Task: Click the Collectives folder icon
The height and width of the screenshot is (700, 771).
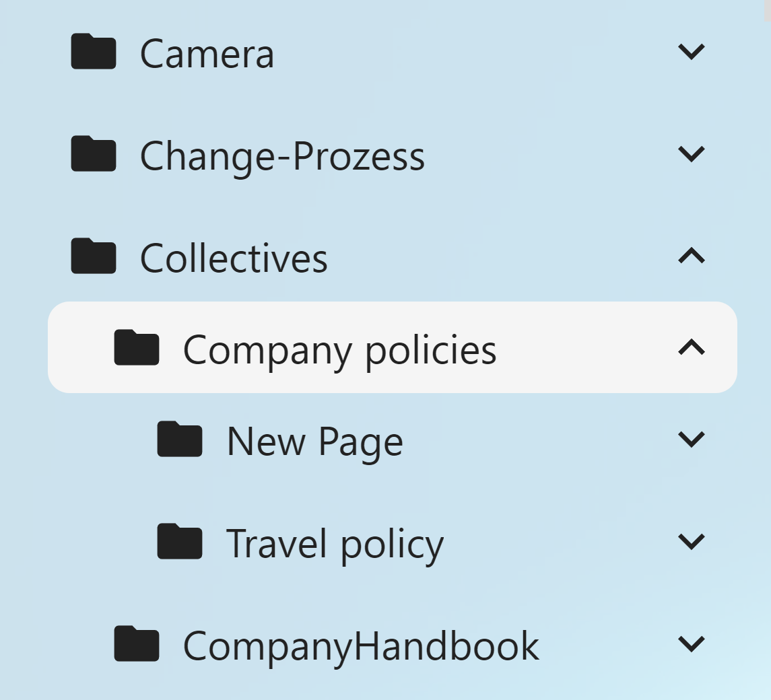Action: point(94,256)
